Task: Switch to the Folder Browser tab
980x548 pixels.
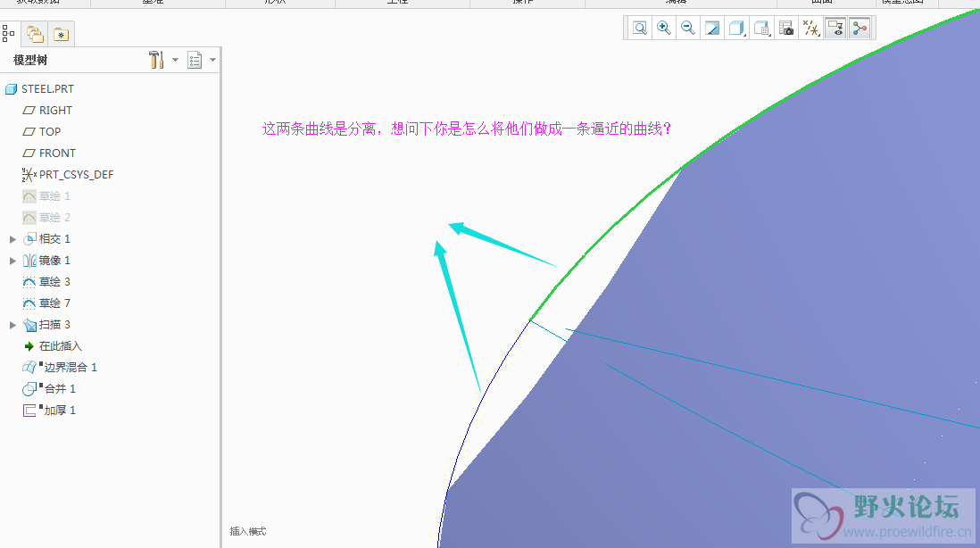Action: (x=35, y=35)
